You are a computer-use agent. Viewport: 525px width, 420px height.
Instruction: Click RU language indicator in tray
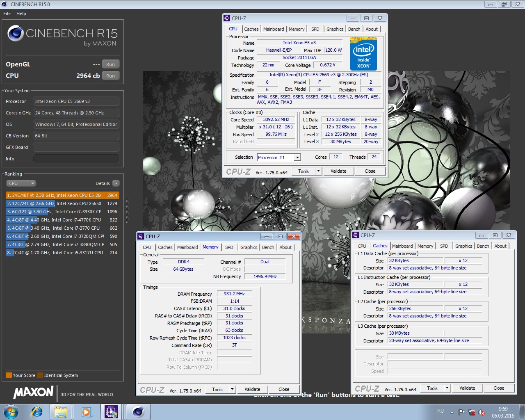coord(441,411)
